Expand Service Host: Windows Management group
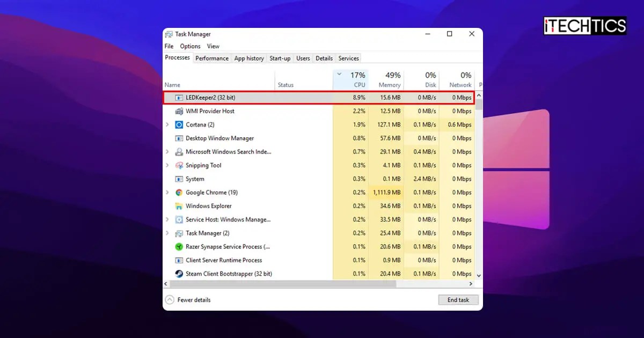The height and width of the screenshot is (338, 644). click(x=167, y=219)
